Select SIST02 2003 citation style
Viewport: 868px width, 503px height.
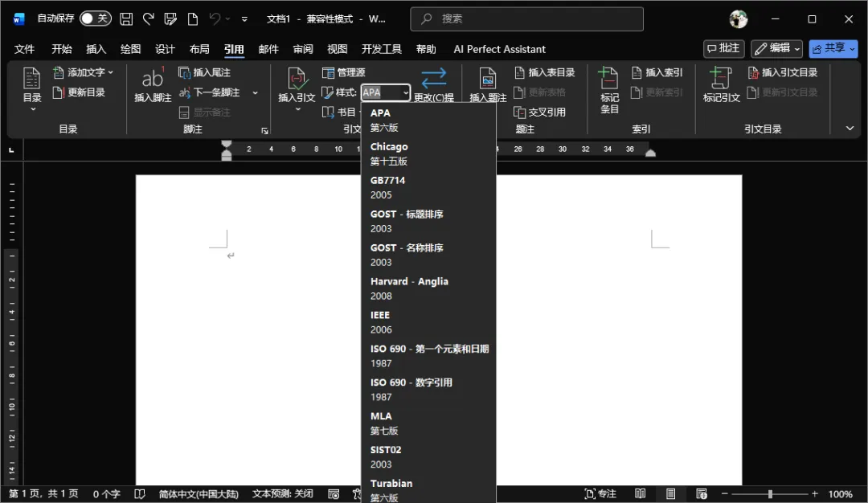pos(428,457)
